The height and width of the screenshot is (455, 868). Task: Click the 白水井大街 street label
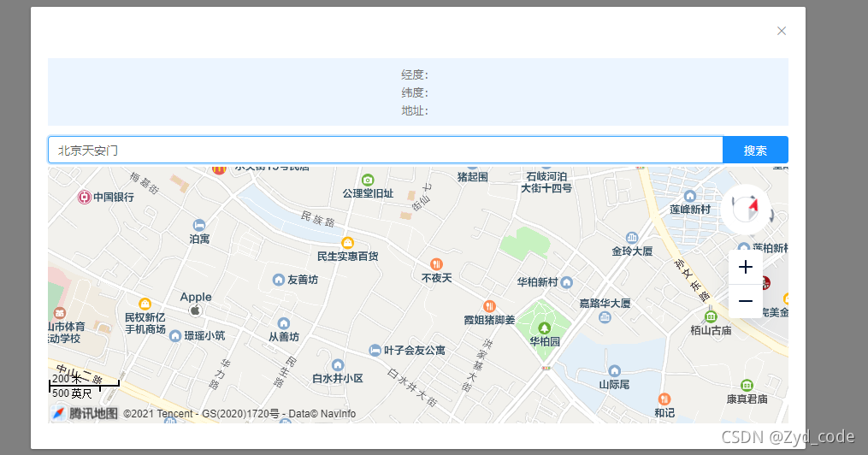pyautogui.click(x=412, y=387)
